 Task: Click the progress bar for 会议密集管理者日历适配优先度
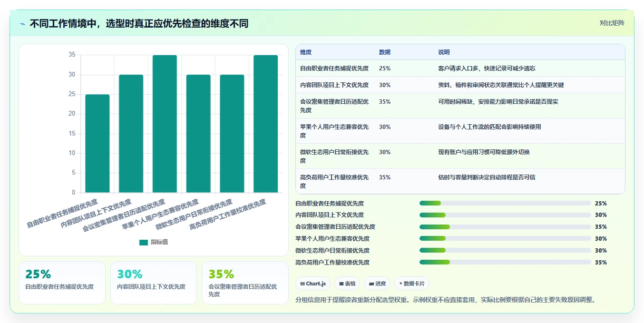point(505,227)
